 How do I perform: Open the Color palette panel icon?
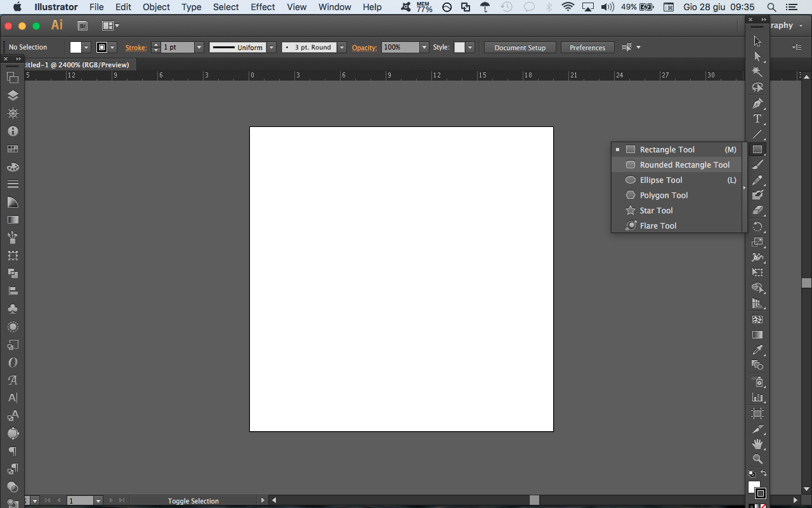13,166
